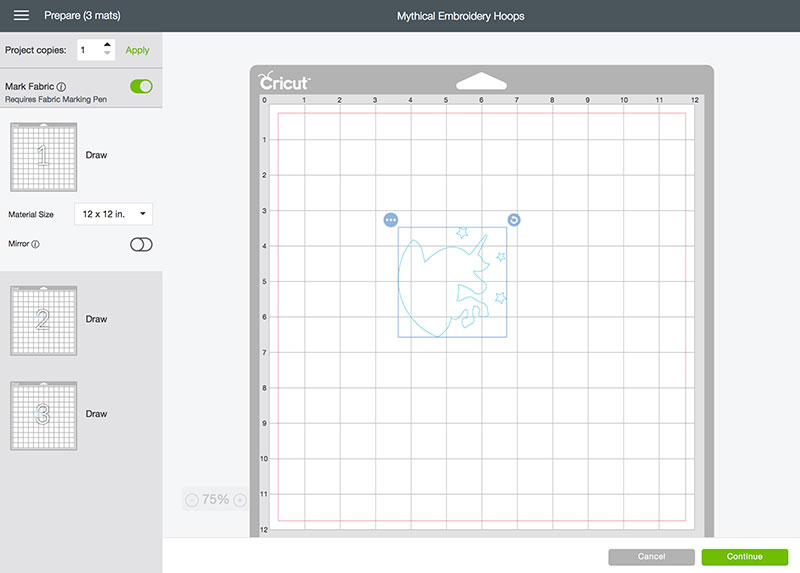Click the 'Requires Fabric Marking Pen' note
800x573 pixels.
[56, 99]
